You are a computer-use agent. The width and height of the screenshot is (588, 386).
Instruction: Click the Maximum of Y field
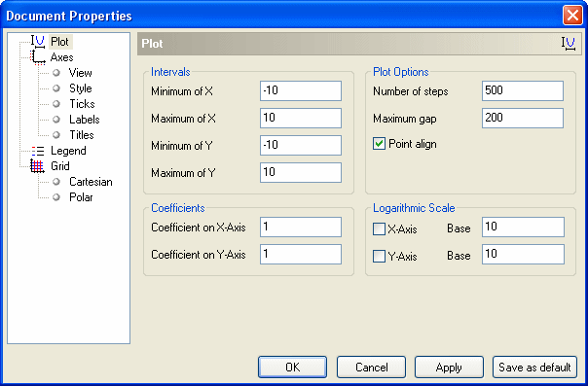point(301,173)
